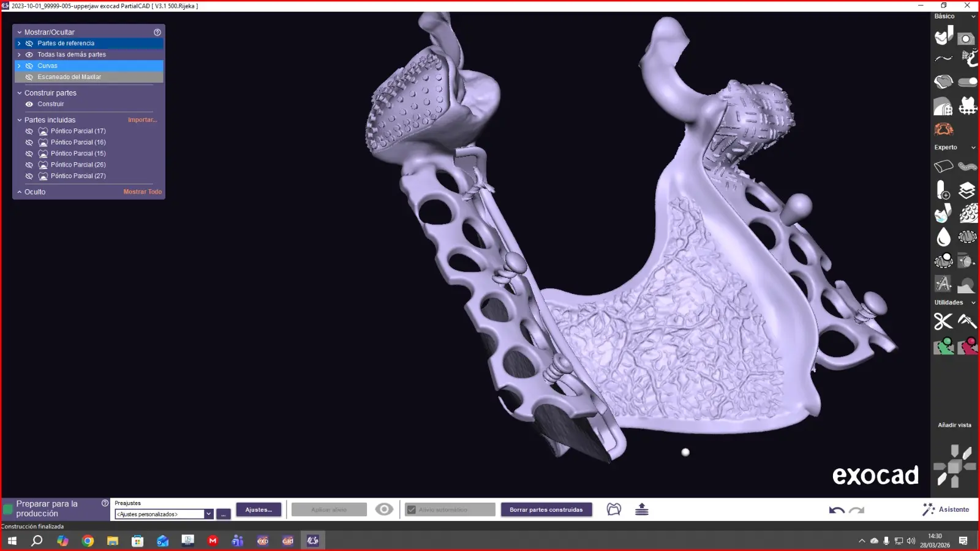Collapse the Básico tools group
This screenshot has height=551, width=980.
pyautogui.click(x=973, y=17)
